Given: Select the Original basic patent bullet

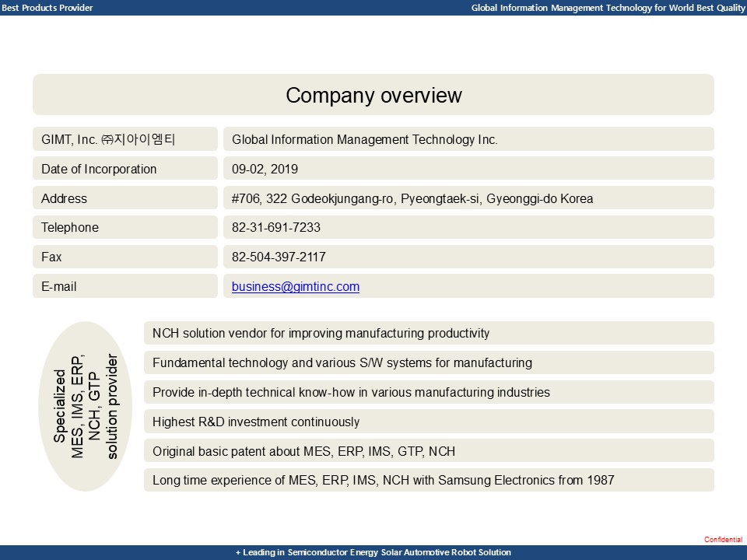Looking at the screenshot, I should click(x=428, y=451).
